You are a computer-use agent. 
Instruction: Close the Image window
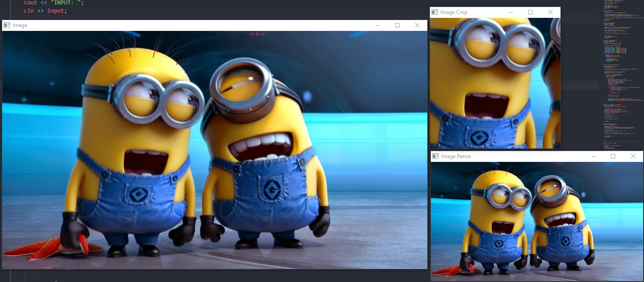click(x=417, y=25)
